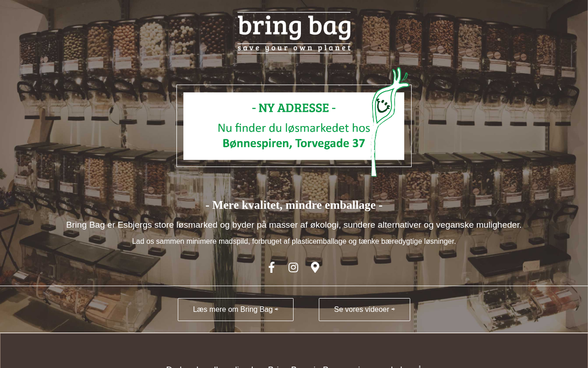Open the Instagram profile icon
The width and height of the screenshot is (588, 368).
point(293,267)
